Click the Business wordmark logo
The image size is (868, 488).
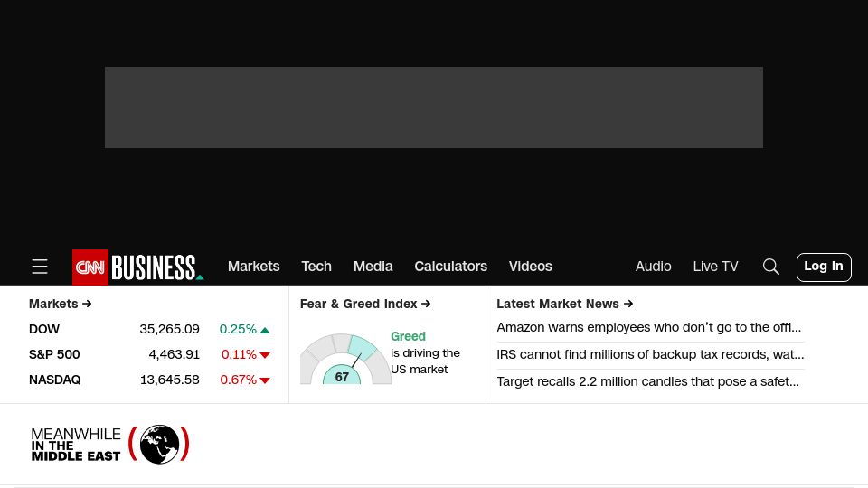coord(157,267)
